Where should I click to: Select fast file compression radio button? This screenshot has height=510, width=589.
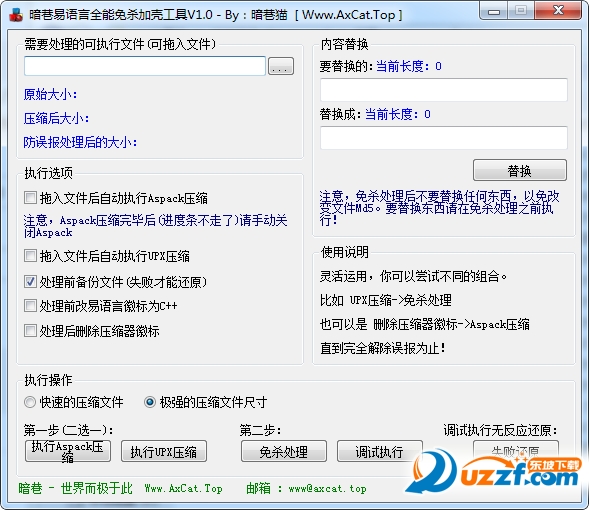tap(30, 402)
